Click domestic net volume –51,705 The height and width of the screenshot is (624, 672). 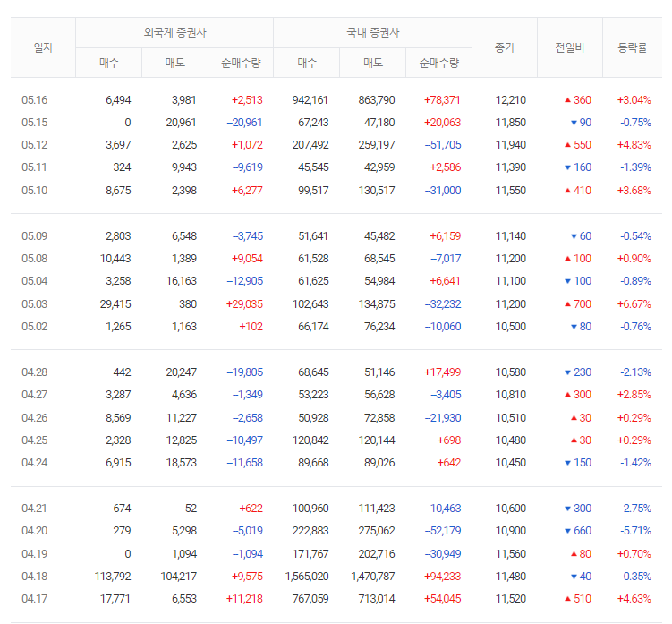[x=443, y=144]
